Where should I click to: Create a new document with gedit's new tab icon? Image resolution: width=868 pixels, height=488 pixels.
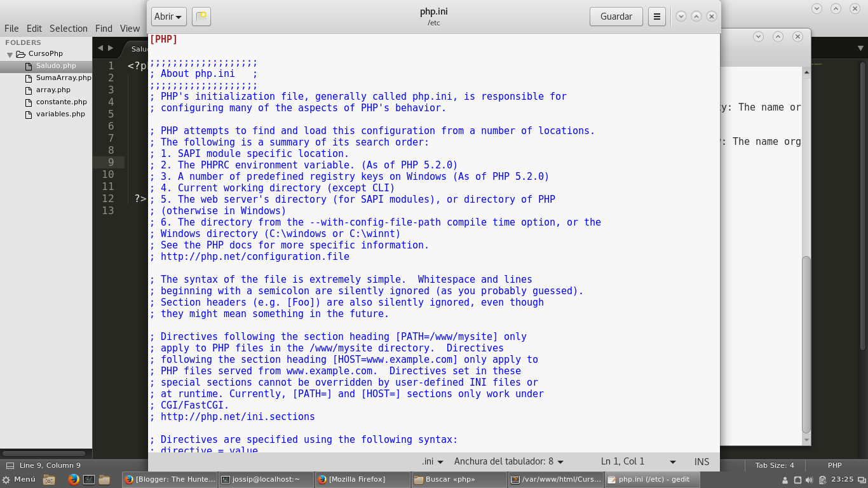point(201,17)
